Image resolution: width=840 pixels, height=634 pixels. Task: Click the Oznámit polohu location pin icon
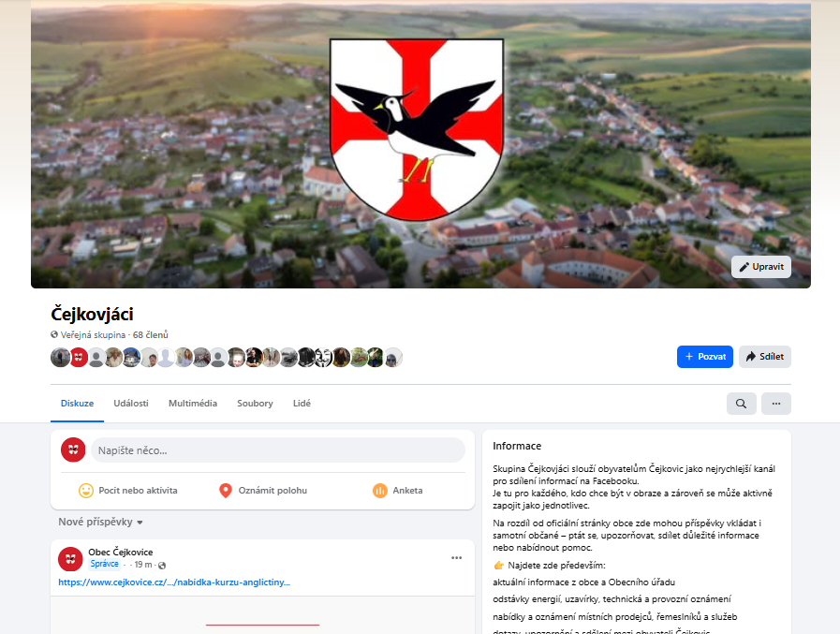coord(226,491)
